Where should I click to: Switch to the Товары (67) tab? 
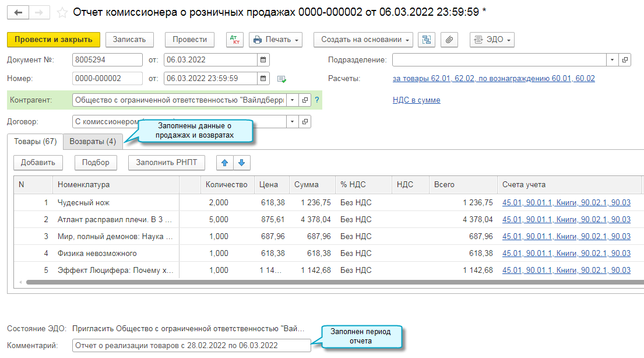36,141
